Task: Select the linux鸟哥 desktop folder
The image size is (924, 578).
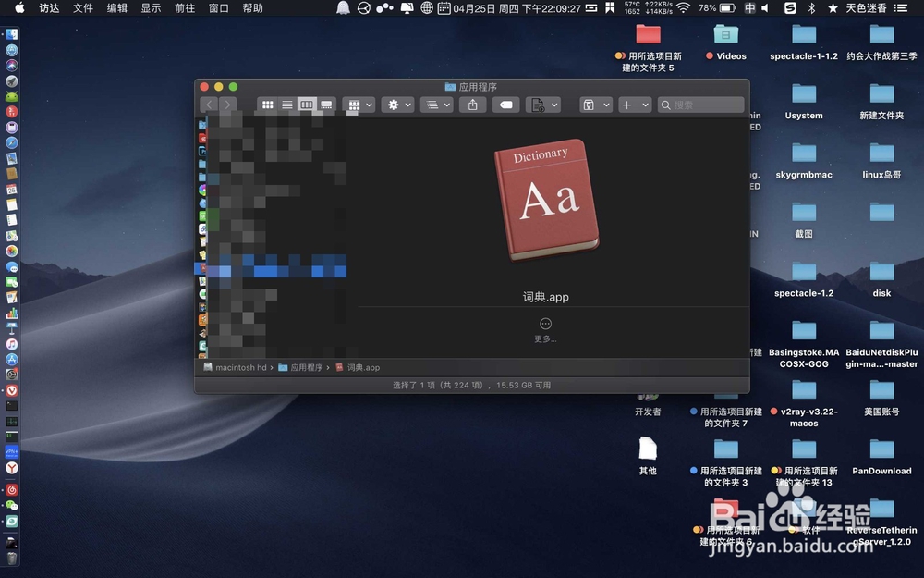Action: (881, 160)
